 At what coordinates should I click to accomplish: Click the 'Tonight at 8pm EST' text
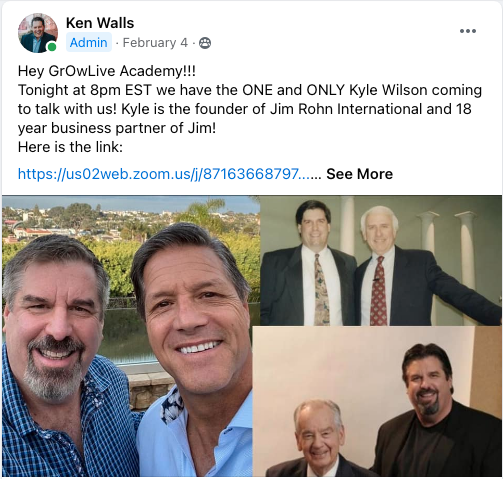click(x=85, y=90)
